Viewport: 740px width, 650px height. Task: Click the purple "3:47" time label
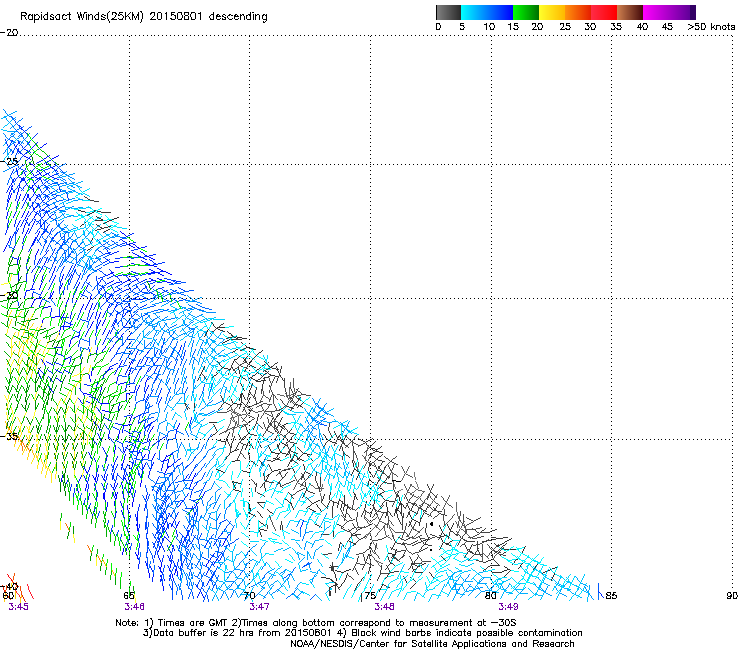[260, 607]
